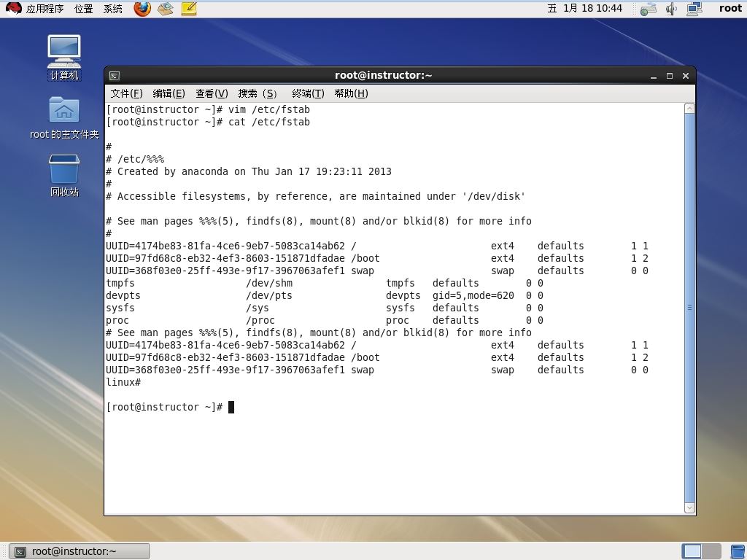The image size is (747, 560).
Task: Click the "Created by anaconda" comment line
Action: [249, 171]
